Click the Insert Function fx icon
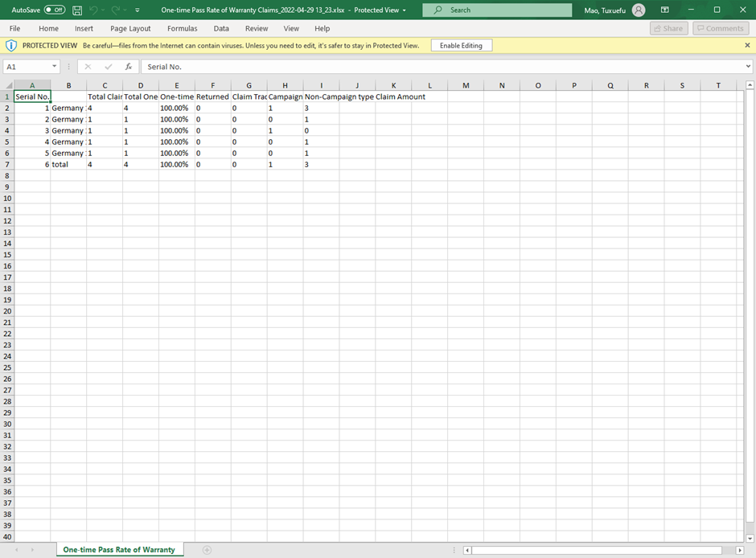 129,67
